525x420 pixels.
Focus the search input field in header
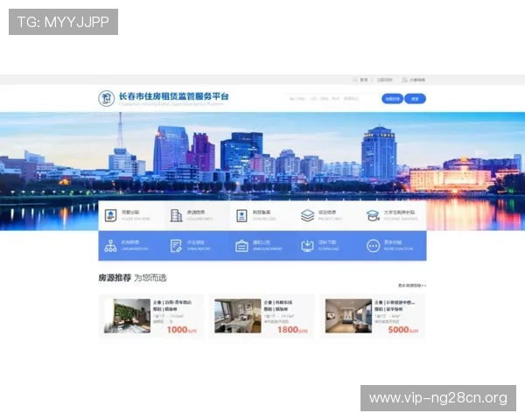[333, 99]
